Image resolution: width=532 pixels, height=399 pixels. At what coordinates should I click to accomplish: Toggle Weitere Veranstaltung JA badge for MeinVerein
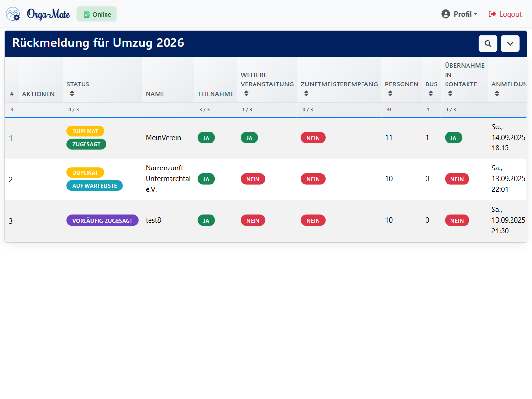[249, 138]
